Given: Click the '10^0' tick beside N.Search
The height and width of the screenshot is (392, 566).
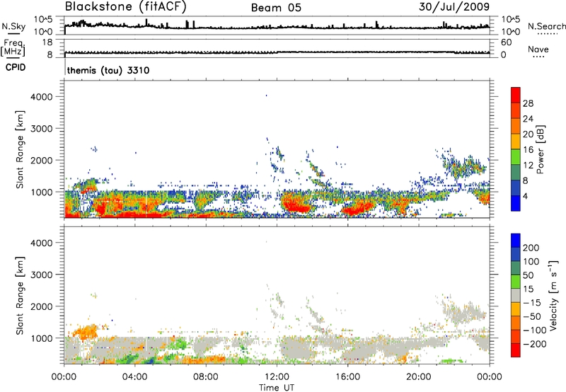Looking at the screenshot, I should point(509,32).
